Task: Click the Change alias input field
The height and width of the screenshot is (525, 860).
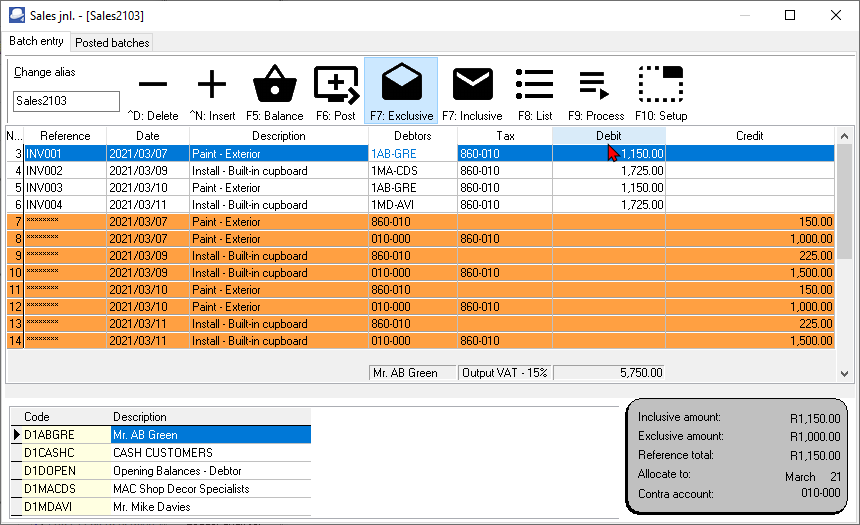Action: click(x=66, y=101)
